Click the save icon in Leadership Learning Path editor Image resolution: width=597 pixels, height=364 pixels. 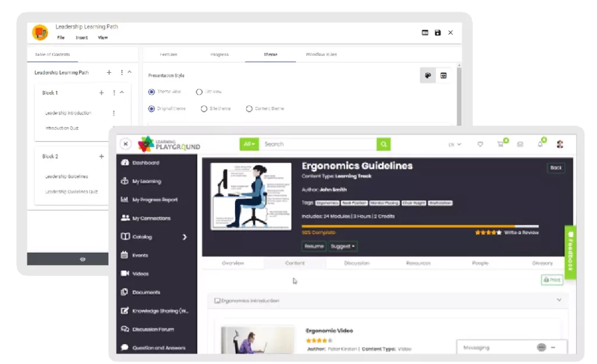[437, 33]
